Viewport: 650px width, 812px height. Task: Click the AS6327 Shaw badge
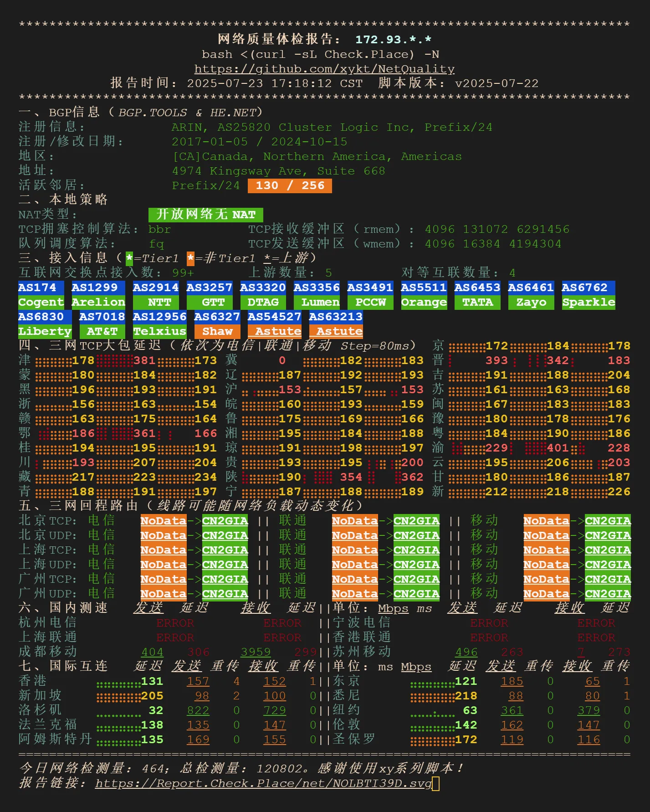(217, 324)
